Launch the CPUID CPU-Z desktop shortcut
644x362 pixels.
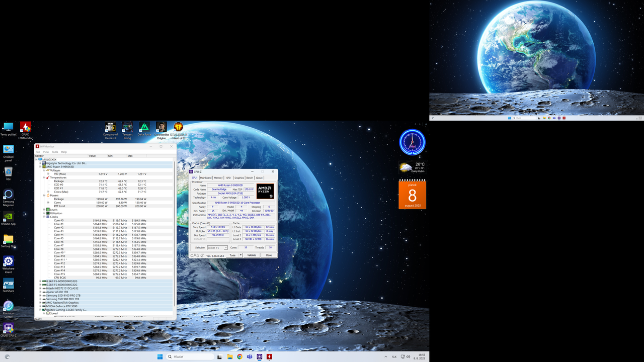click(x=8, y=329)
